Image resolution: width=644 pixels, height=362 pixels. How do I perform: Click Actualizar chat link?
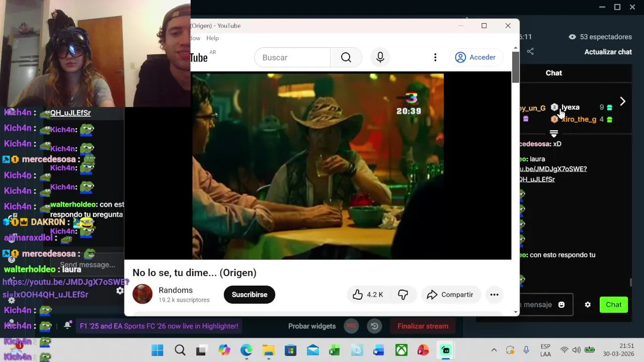(608, 52)
